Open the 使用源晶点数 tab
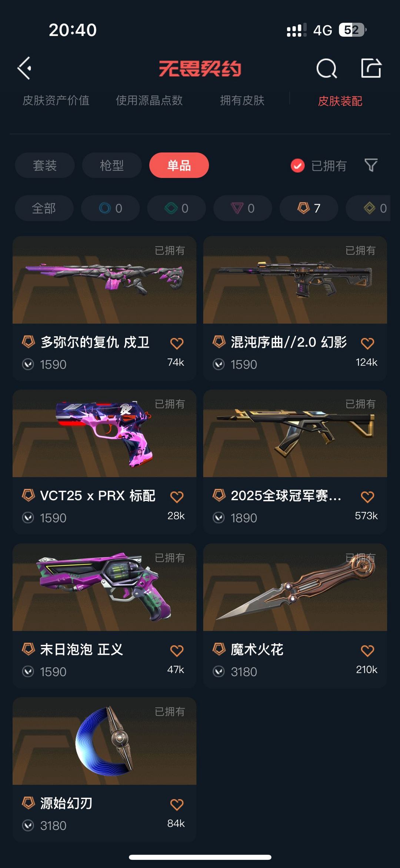This screenshot has width=400, height=868. point(149,100)
